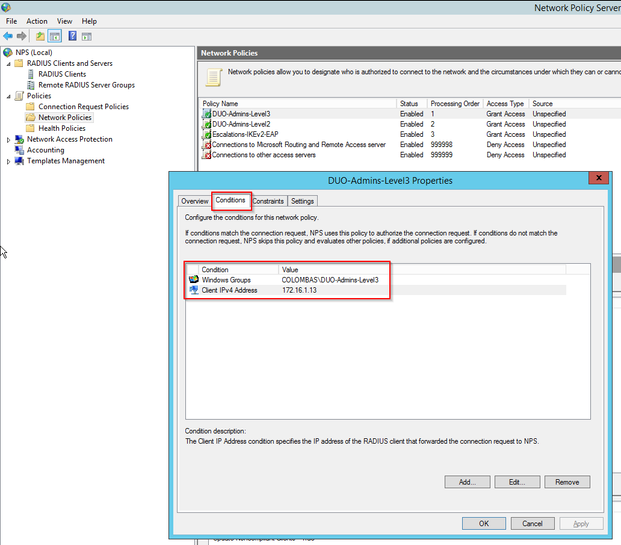Click the RADIUS Clients and Servers folder icon
Screen dimensions: 621x545
tap(19, 63)
